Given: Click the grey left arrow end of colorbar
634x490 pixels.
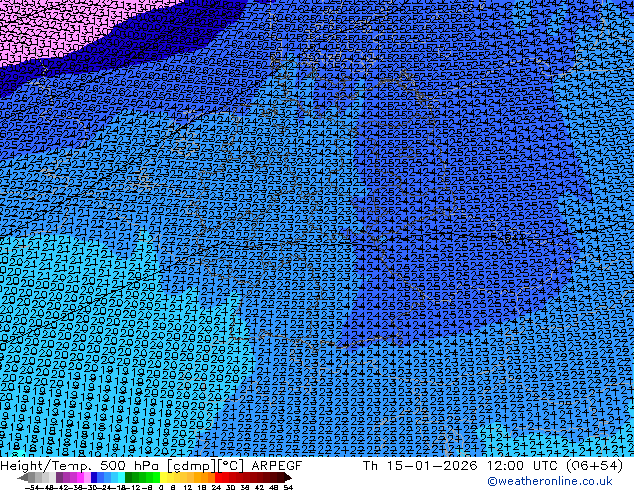Looking at the screenshot, I should point(23,477).
